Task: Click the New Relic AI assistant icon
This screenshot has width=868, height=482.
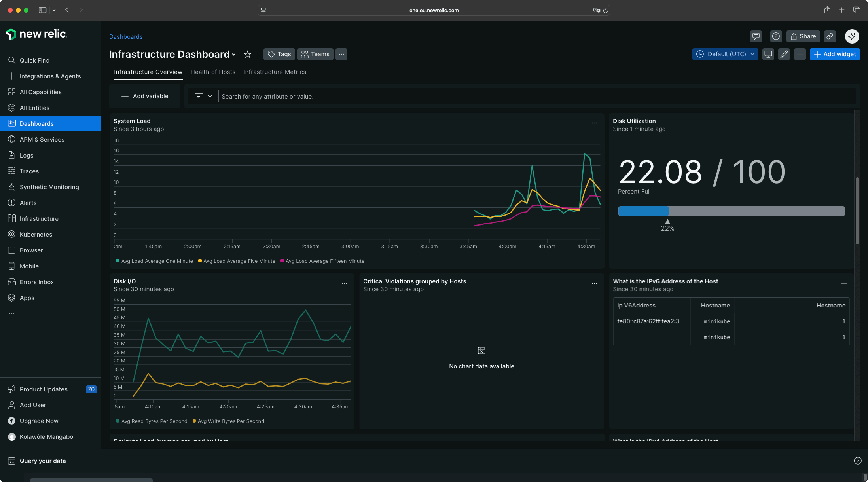Action: point(853,36)
